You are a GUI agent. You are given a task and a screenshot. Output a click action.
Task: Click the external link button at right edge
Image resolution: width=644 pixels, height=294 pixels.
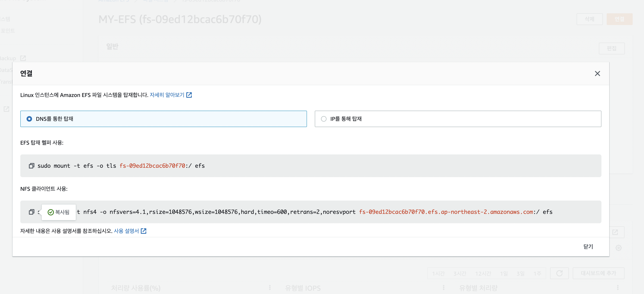click(615, 232)
